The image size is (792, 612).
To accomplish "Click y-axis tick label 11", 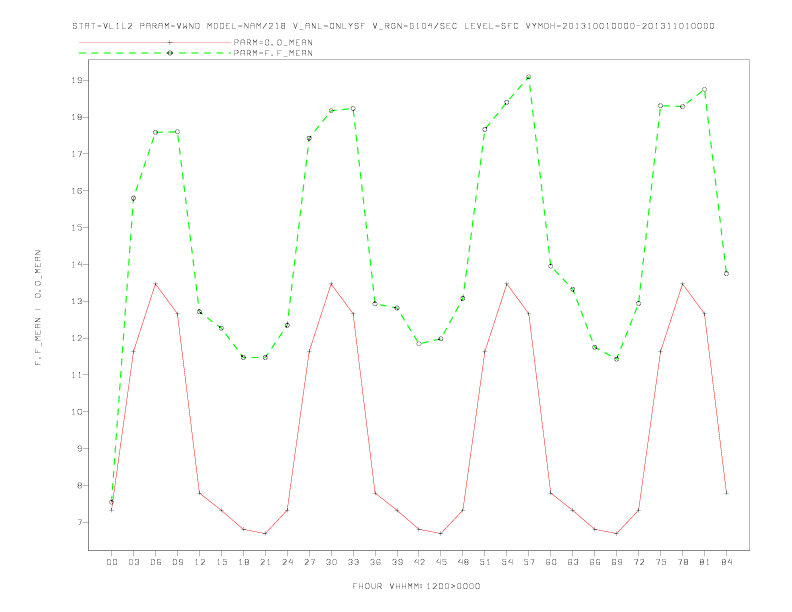I will point(76,375).
